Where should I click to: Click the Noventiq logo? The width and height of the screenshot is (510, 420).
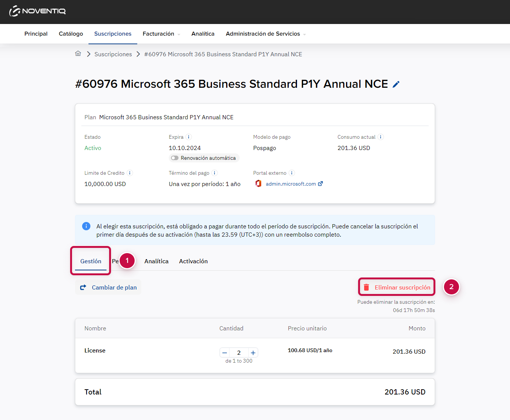[x=37, y=11]
